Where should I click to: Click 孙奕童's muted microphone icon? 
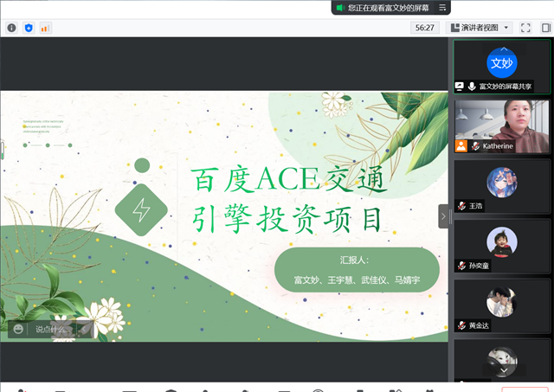[461, 266]
